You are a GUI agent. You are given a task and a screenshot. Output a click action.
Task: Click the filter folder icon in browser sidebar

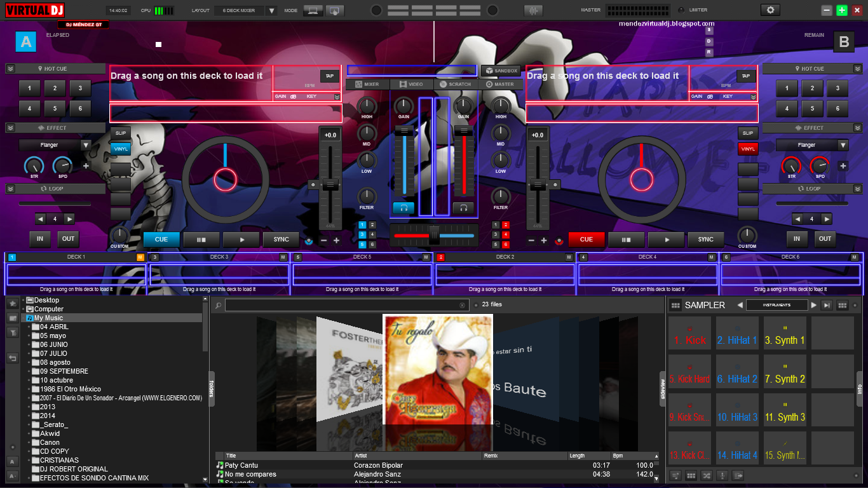click(13, 332)
